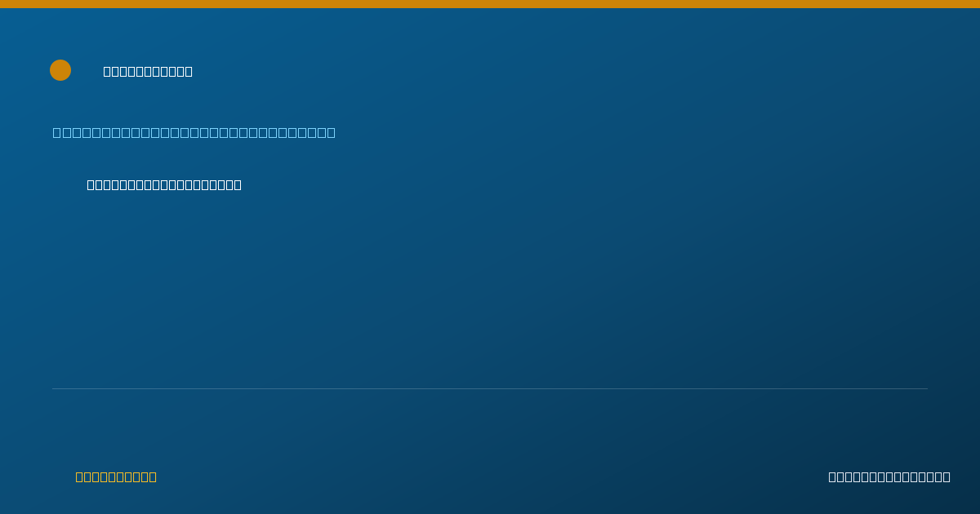
Task: Click first glyph of title beside orange circle
Action: tap(108, 71)
